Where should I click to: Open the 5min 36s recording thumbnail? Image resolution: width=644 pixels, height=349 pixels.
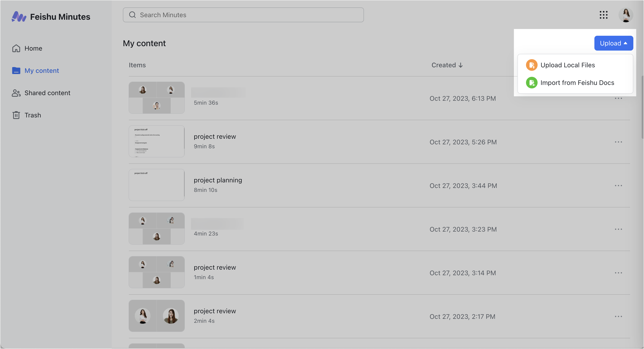156,97
